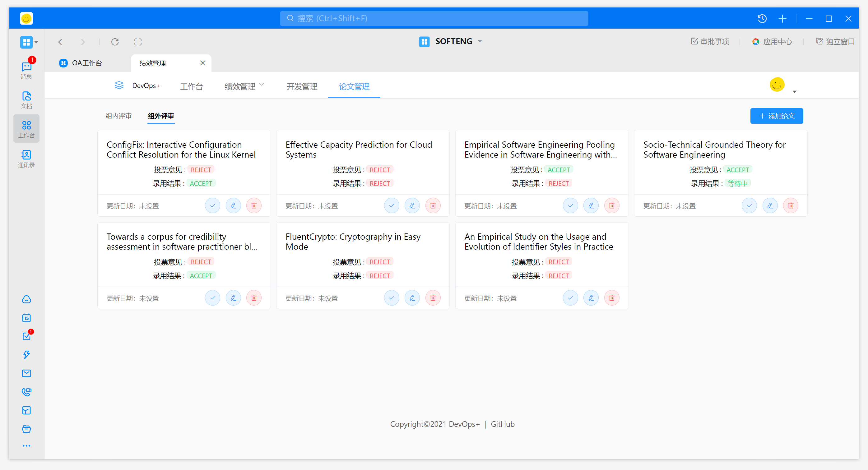Open the user avatar dropdown arrow
868x470 pixels.
point(794,92)
